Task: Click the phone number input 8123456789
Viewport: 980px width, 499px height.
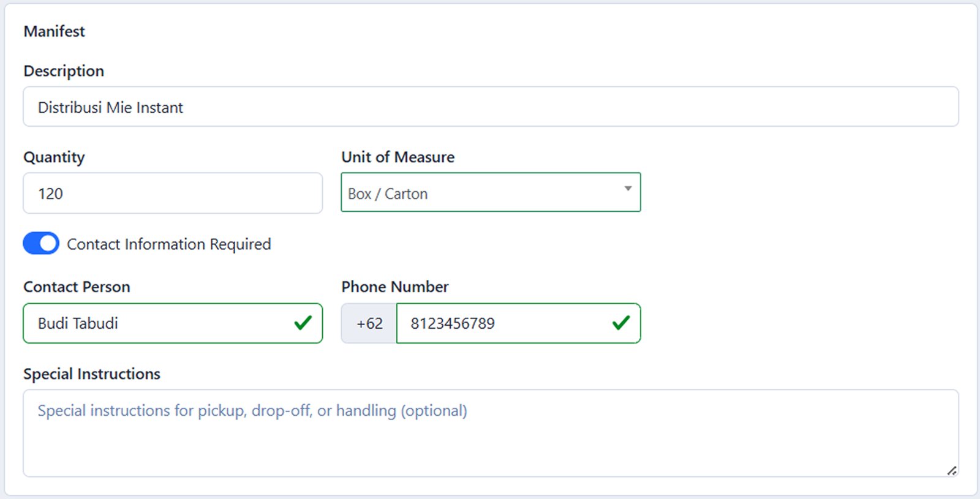Action: (502, 323)
